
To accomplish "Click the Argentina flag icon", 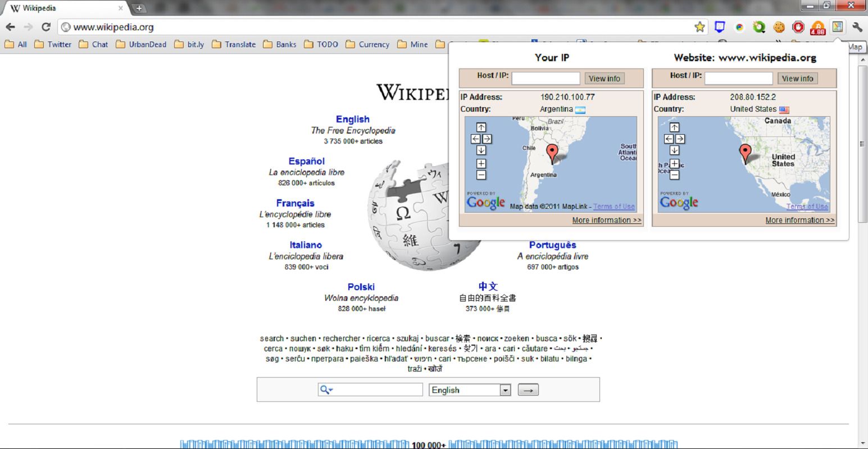I will point(580,109).
